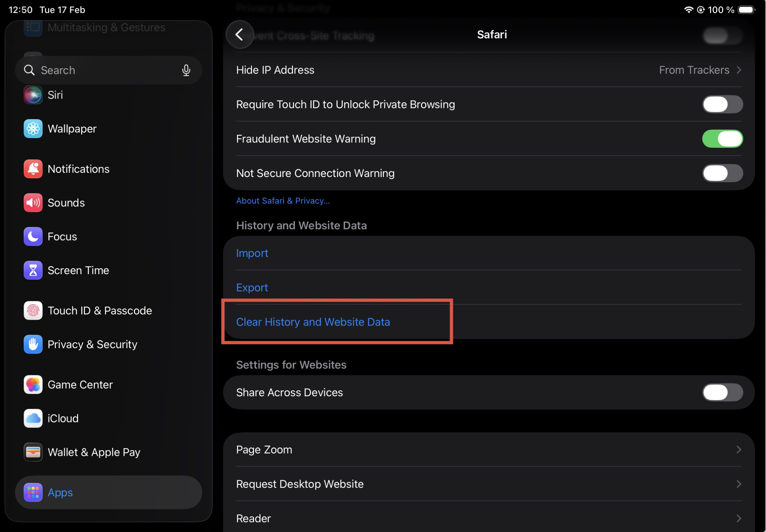This screenshot has width=766, height=532.
Task: Tap the Focus moon icon
Action: (33, 237)
